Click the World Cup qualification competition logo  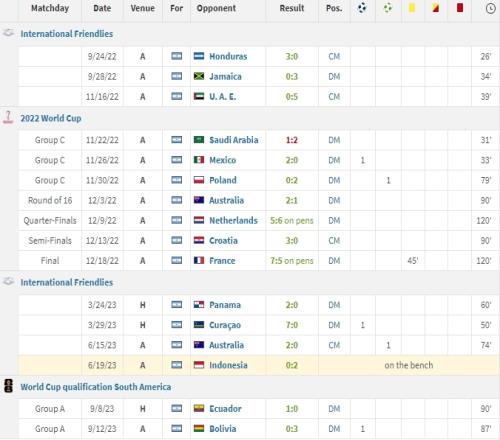(x=9, y=386)
